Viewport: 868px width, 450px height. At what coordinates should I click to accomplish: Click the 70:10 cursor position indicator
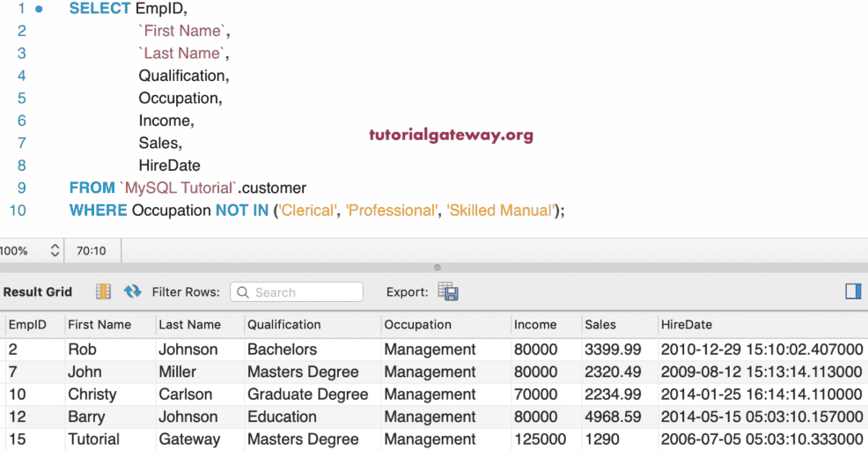[x=92, y=251]
